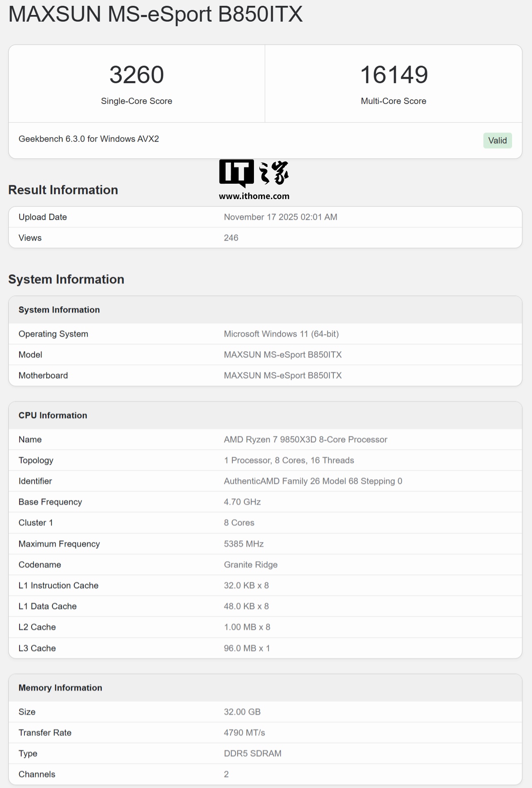Select the November 17 2025 02:01 AM value
Image resolution: width=532 pixels, height=788 pixels.
tap(281, 217)
